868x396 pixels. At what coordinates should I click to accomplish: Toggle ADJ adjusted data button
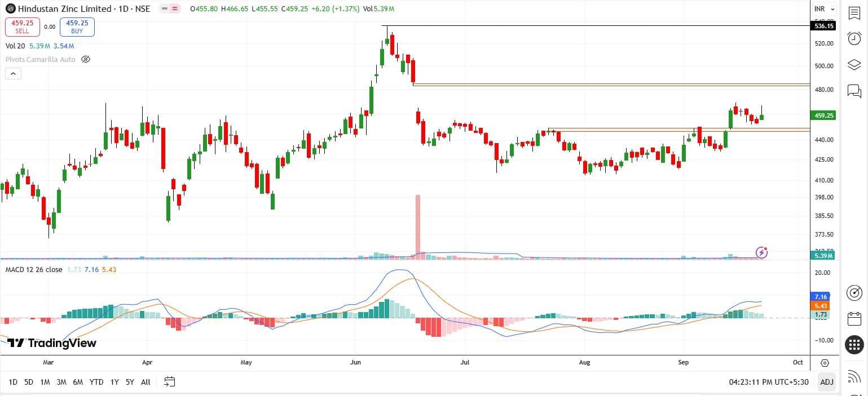coord(826,382)
